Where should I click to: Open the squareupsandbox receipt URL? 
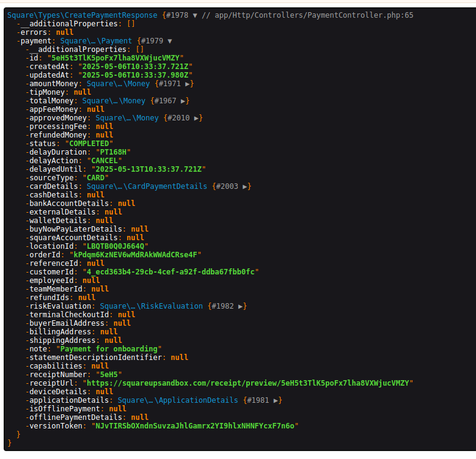(x=247, y=383)
